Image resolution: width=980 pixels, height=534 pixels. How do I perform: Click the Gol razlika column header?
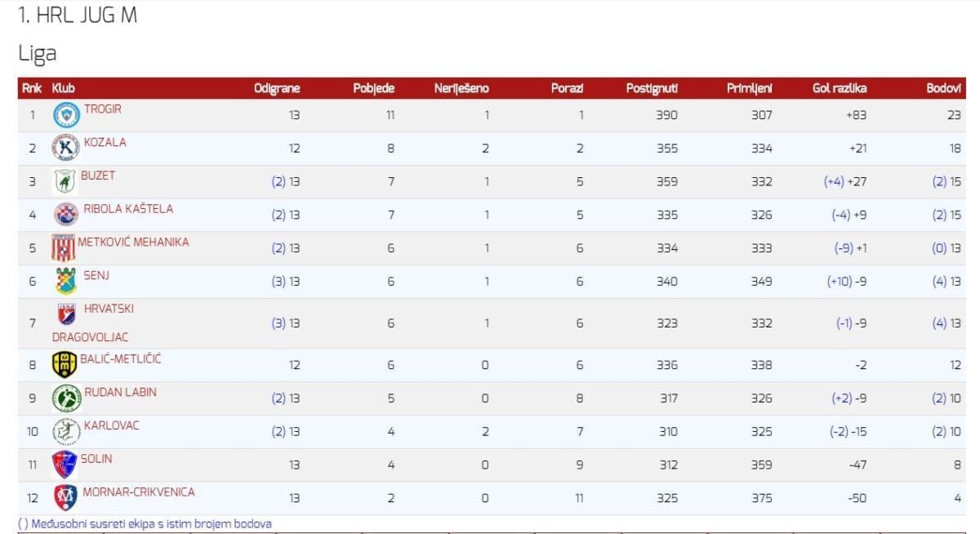(x=840, y=88)
